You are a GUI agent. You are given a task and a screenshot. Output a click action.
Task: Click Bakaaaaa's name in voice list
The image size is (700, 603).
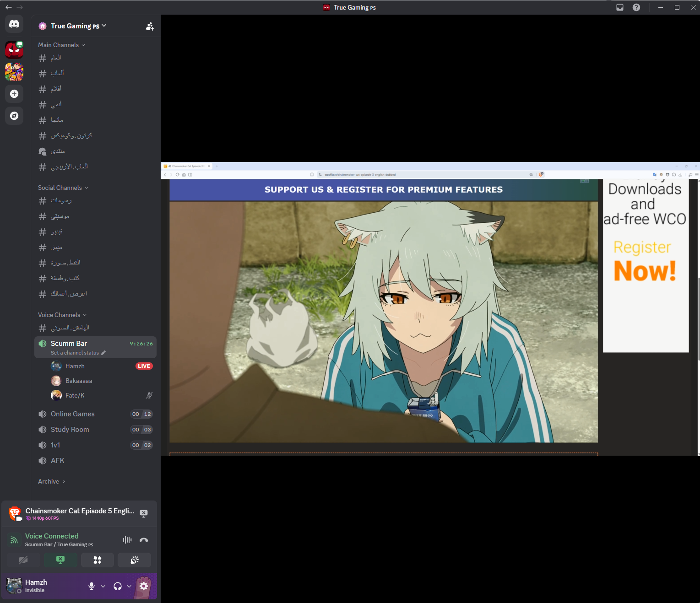click(x=79, y=381)
